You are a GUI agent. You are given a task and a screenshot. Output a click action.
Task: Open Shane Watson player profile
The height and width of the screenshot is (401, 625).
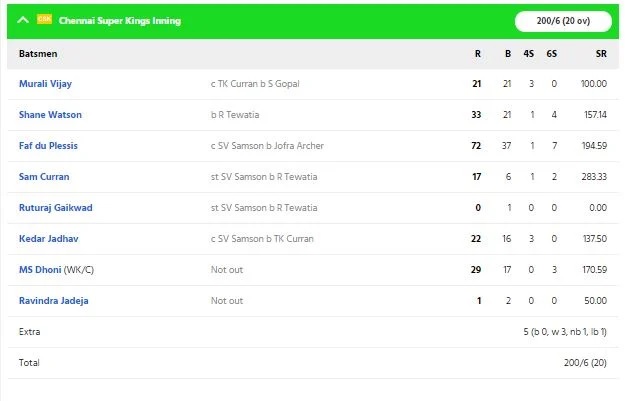50,115
